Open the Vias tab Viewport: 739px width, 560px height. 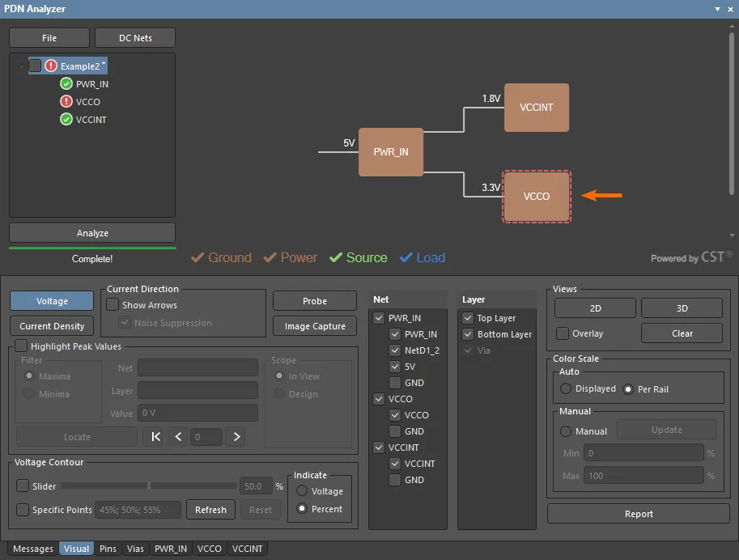pyautogui.click(x=135, y=549)
